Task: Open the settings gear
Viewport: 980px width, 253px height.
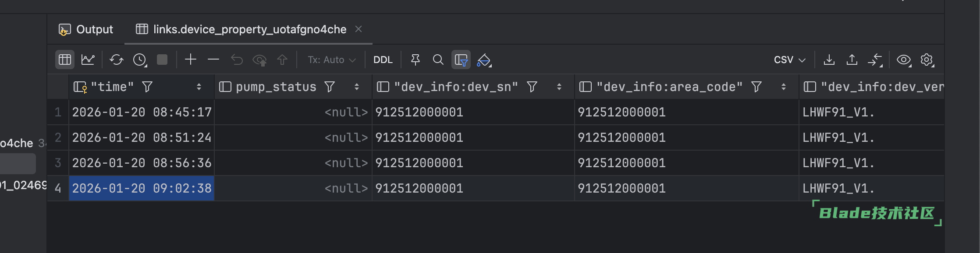Action: coord(927,60)
